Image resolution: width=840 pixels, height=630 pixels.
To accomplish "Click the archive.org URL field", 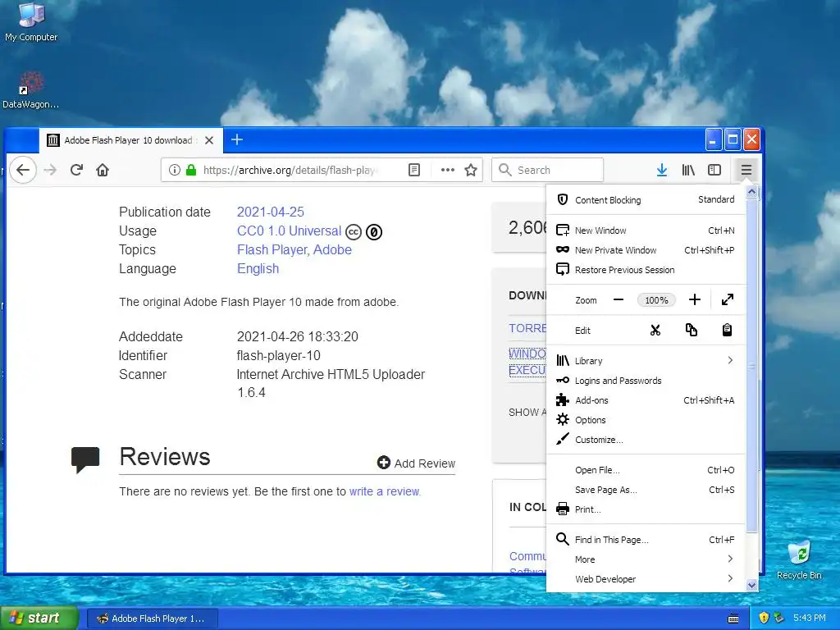I will click(x=290, y=171).
